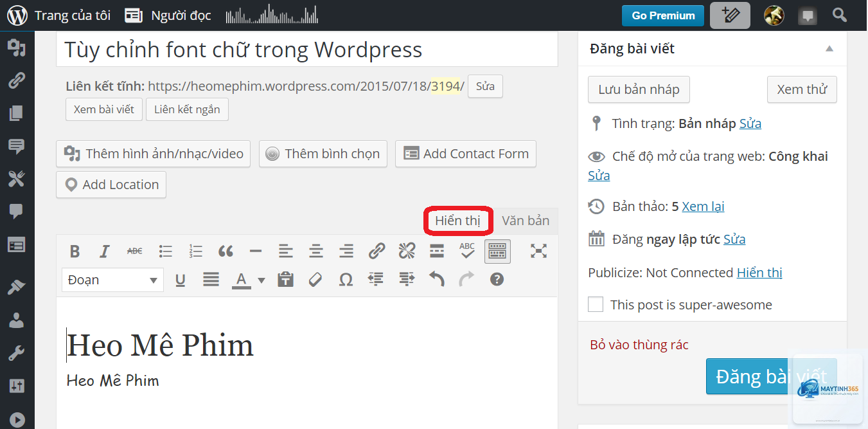Viewport: 868px width, 429px height.
Task: Toggle the toolbar kitchen sink button
Action: [497, 251]
